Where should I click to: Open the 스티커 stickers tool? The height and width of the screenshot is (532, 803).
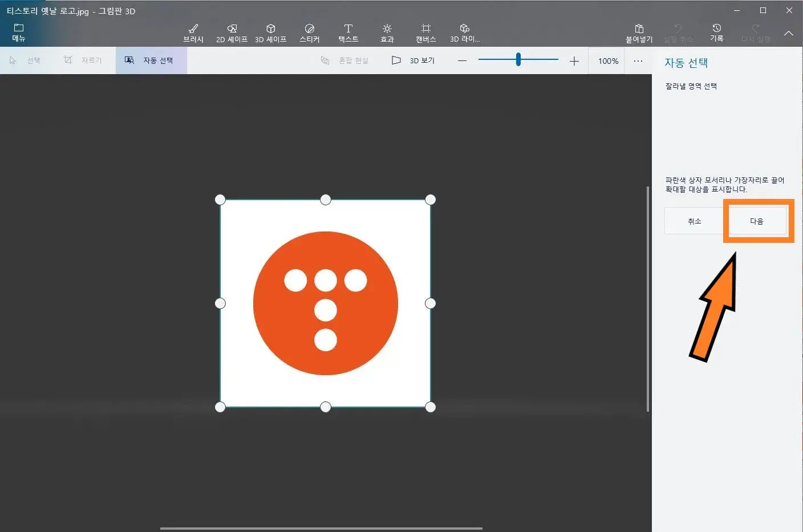[310, 33]
